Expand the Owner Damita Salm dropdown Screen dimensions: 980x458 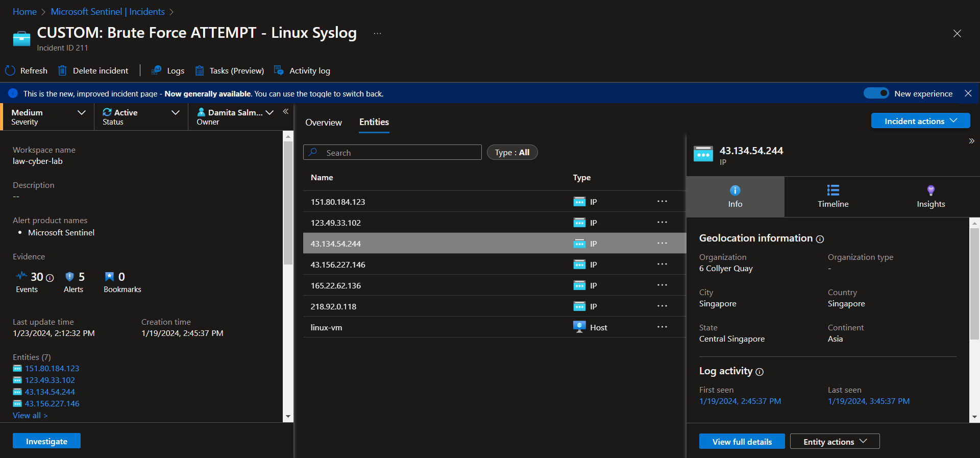pos(235,117)
